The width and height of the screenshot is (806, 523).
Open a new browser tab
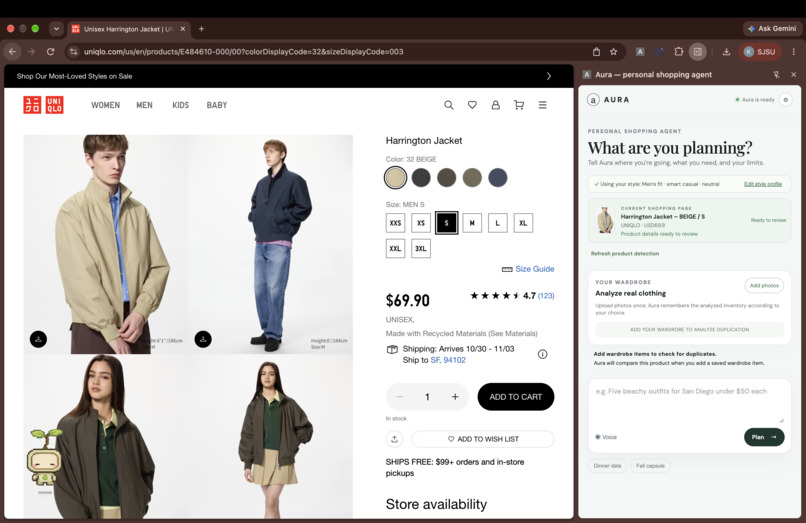[x=202, y=29]
